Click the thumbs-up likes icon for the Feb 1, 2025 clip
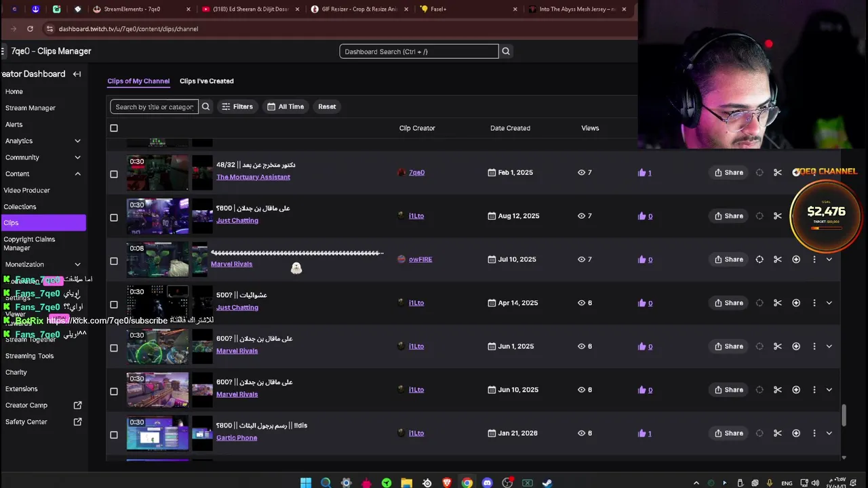The image size is (868, 488). coord(642,173)
